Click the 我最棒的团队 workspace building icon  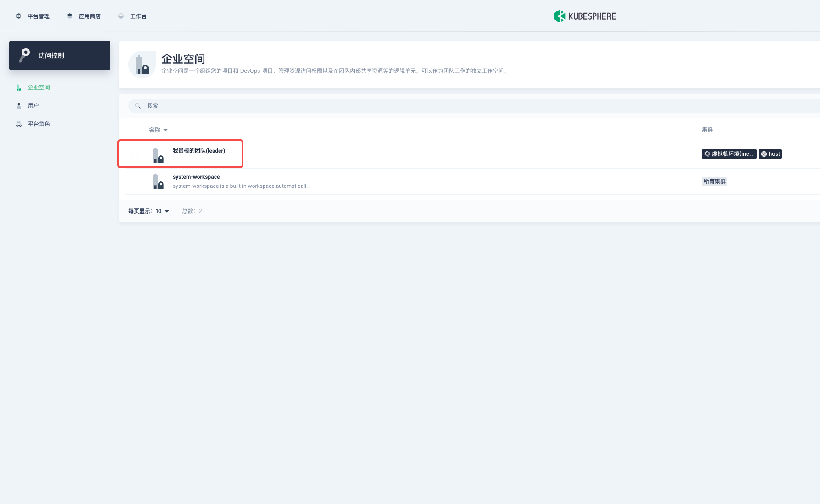[158, 155]
